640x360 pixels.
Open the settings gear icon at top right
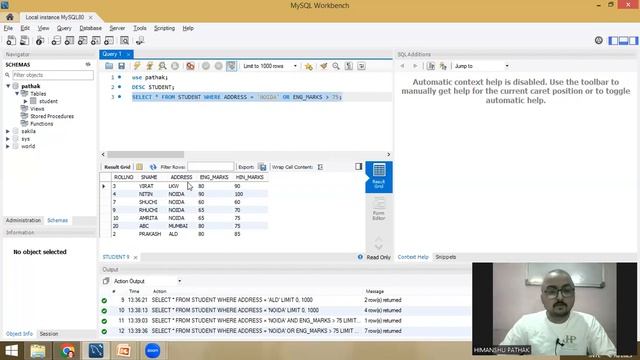(598, 40)
